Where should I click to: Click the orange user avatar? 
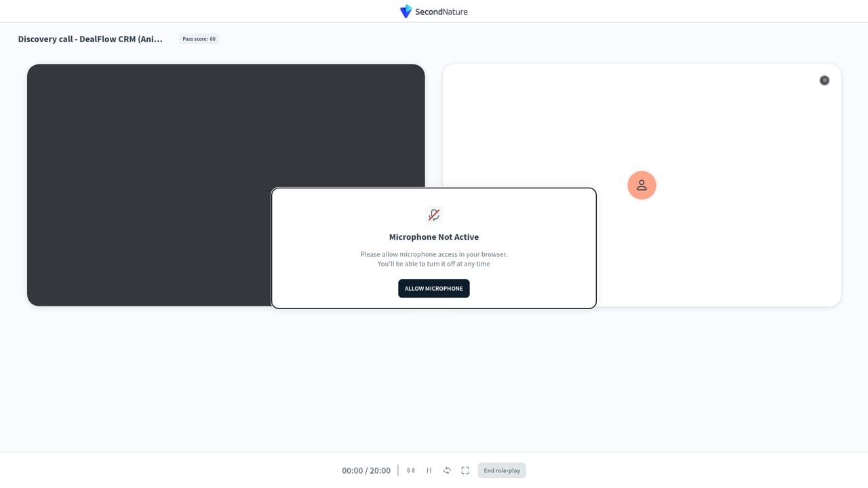(642, 185)
